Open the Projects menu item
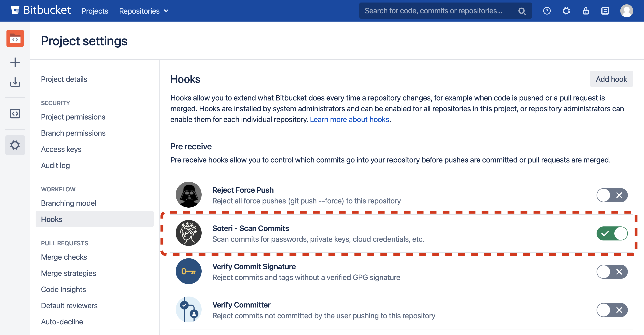644x335 pixels. (95, 11)
